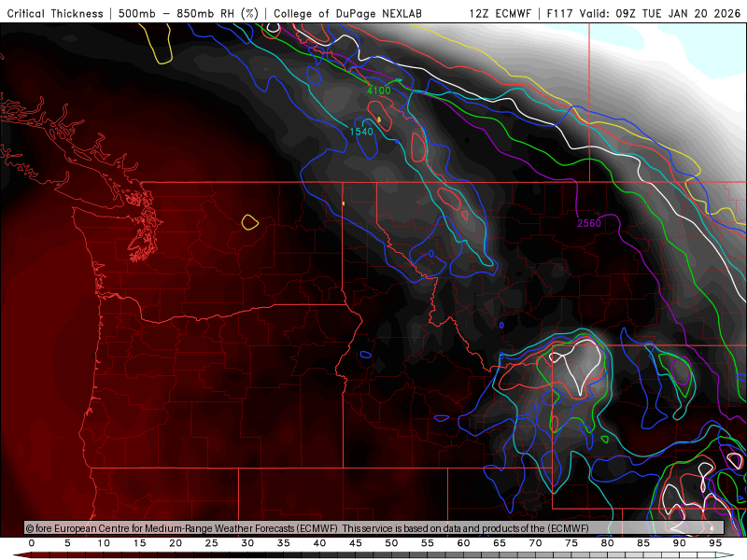
Task: Click the '50' value on the color scale
Action: (391, 543)
